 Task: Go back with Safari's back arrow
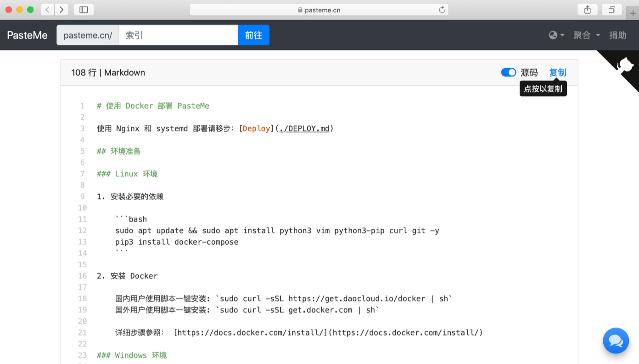coord(47,10)
